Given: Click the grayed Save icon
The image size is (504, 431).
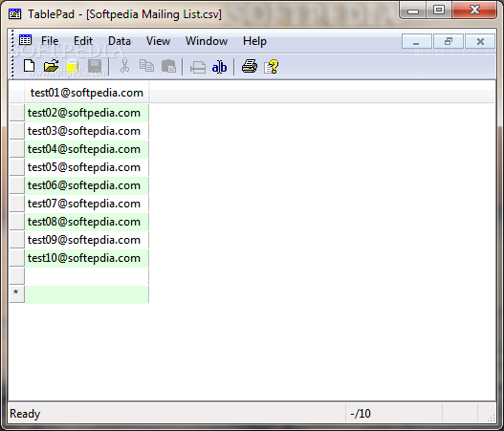Looking at the screenshot, I should coord(95,66).
